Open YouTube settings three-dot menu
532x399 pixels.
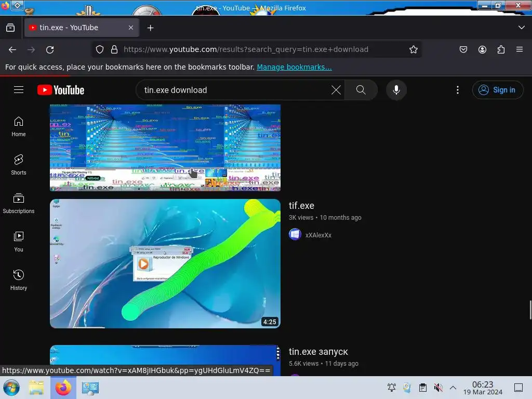click(x=457, y=90)
